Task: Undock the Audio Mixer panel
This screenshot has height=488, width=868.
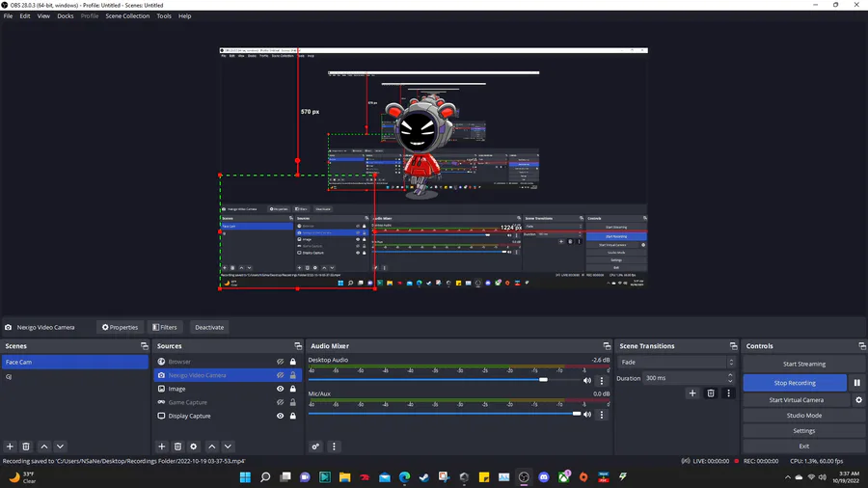Action: point(607,346)
